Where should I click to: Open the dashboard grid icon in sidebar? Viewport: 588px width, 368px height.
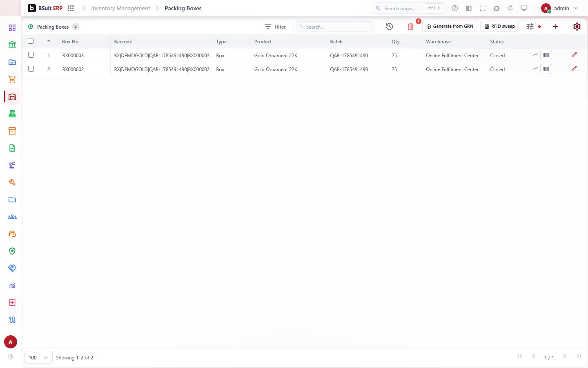click(x=12, y=28)
